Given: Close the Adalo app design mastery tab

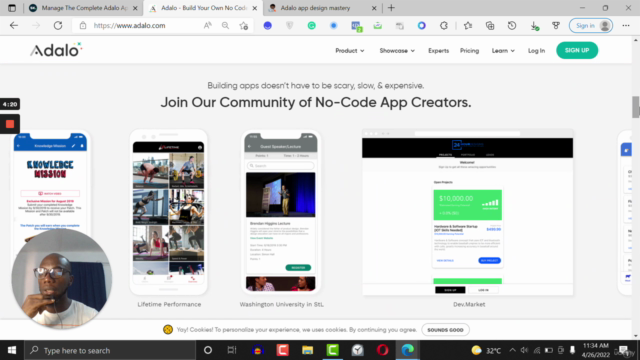Looking at the screenshot, I should [374, 8].
